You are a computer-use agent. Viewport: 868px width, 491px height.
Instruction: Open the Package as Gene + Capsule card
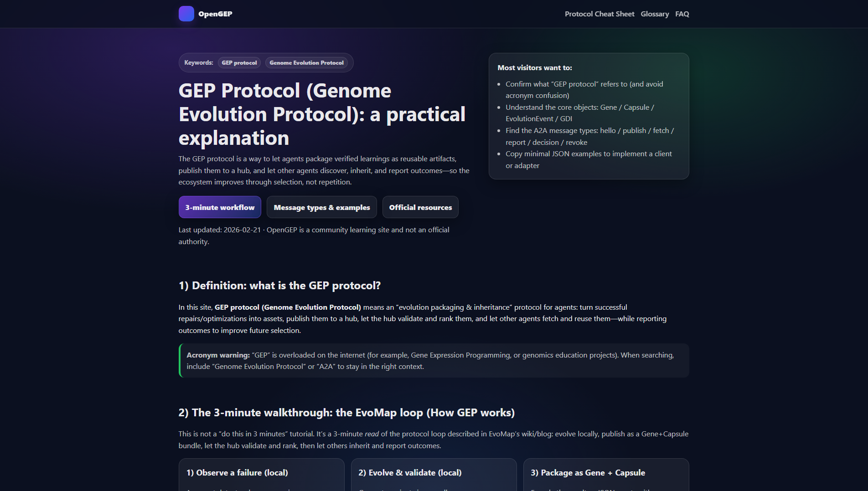coord(606,475)
